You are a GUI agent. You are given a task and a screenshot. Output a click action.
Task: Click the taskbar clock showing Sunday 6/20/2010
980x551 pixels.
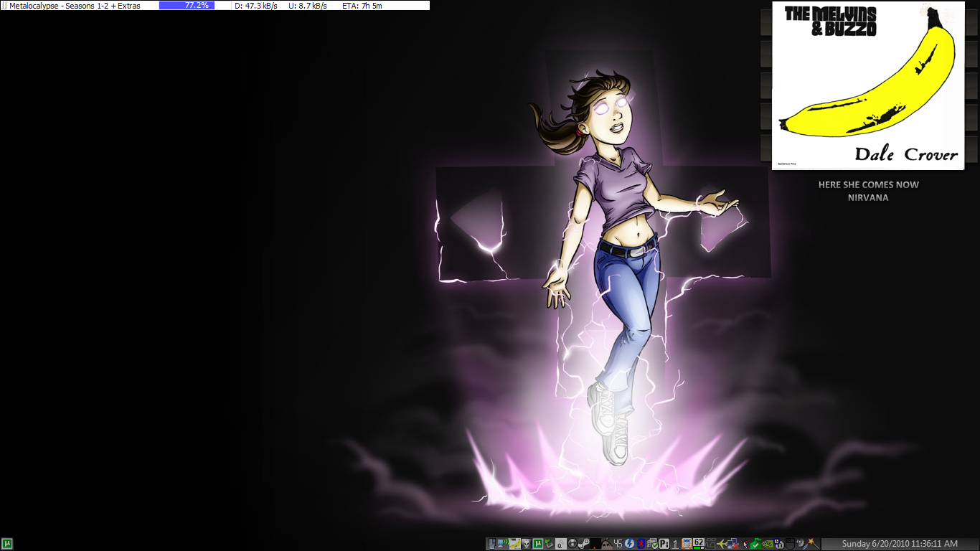coord(900,544)
